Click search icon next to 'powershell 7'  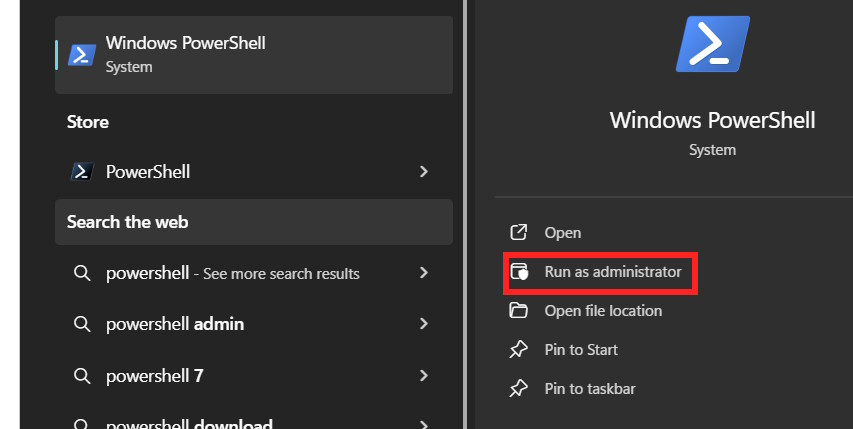82,376
